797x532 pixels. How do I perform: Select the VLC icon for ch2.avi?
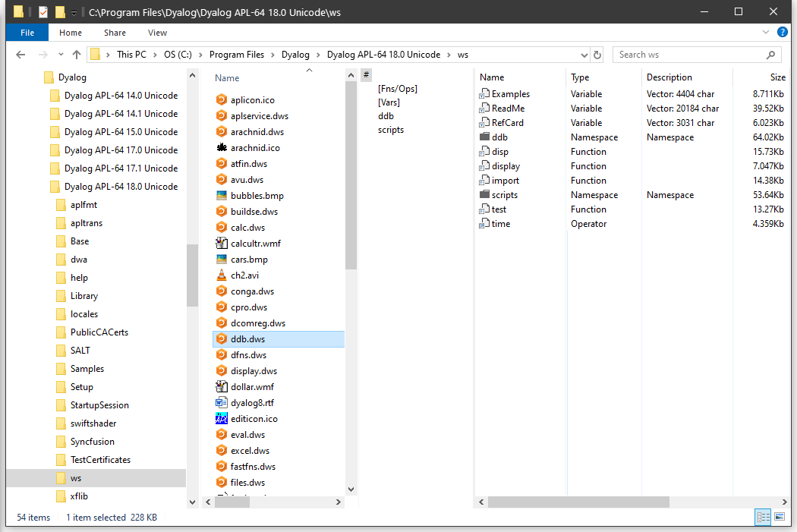[x=222, y=275]
